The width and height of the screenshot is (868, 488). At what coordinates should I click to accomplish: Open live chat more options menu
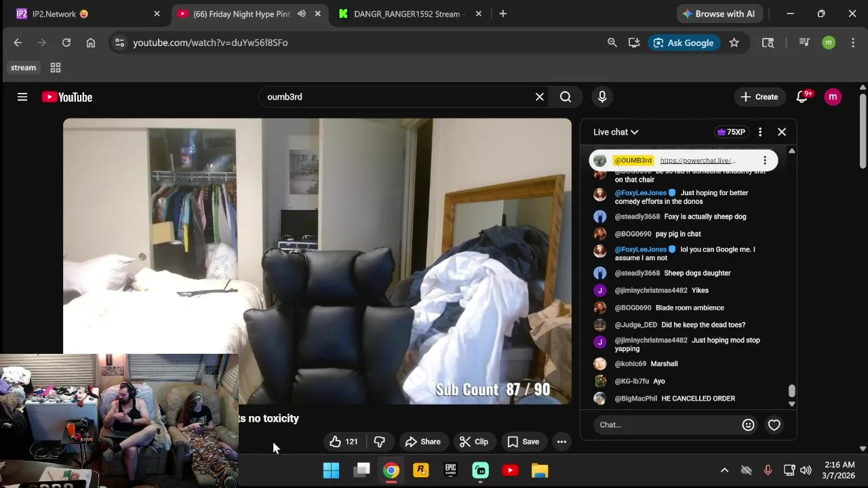tap(760, 132)
